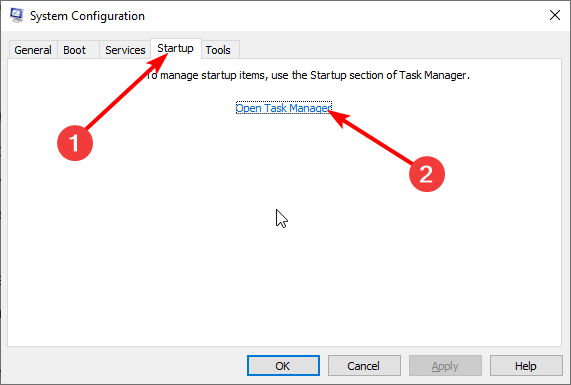Follow the Open Task Manager link

(x=284, y=108)
